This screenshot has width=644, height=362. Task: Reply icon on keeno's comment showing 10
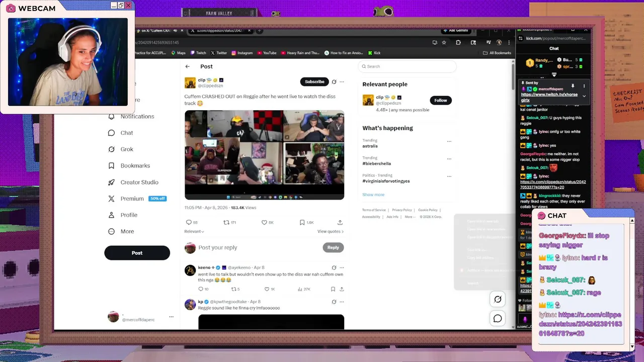point(203,289)
